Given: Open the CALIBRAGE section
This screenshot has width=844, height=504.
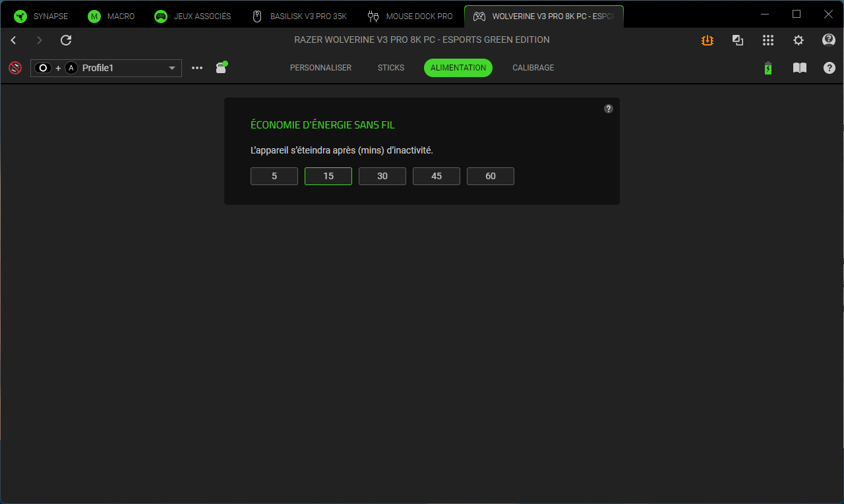Looking at the screenshot, I should coord(533,68).
